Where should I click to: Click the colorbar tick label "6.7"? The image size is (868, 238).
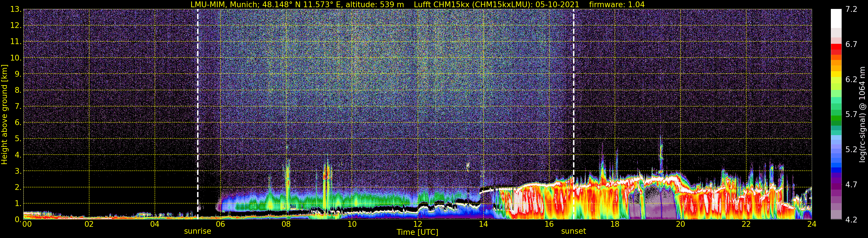click(x=851, y=44)
